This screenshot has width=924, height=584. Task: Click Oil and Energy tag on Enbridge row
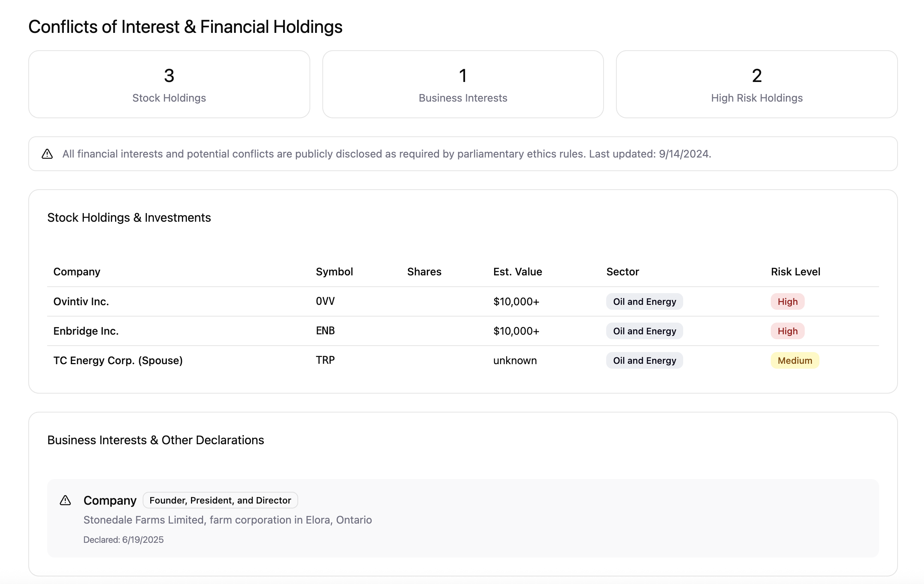point(644,331)
